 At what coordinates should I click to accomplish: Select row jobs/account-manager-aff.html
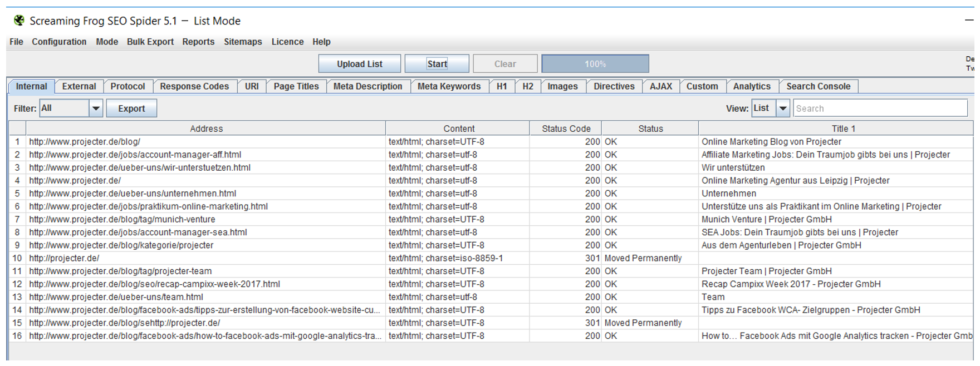[491, 155]
